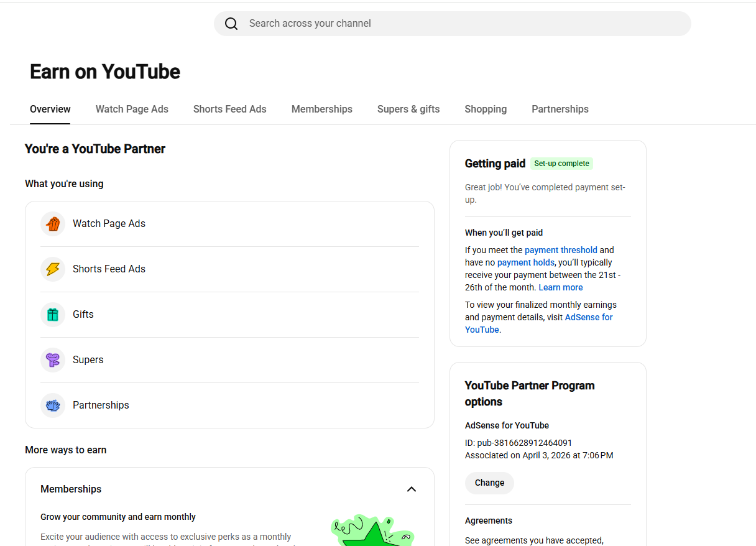Click the Learn more link
The height and width of the screenshot is (546, 756).
561,287
